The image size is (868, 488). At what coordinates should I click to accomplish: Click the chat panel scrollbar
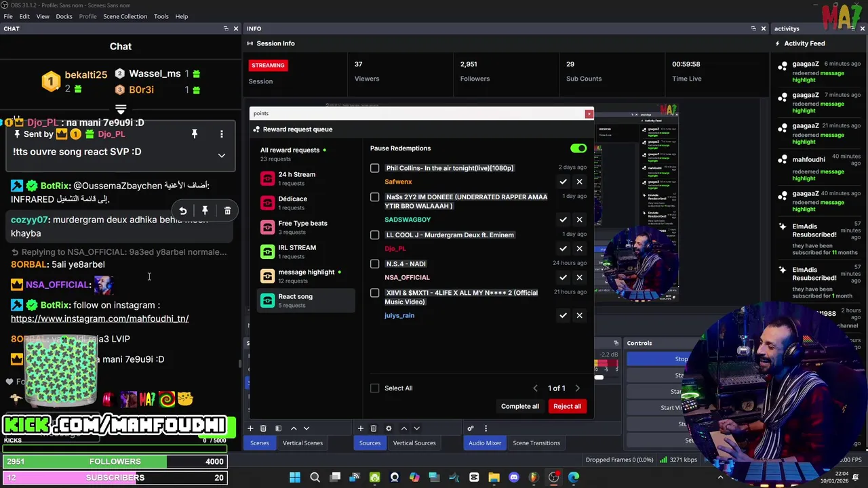pyautogui.click(x=239, y=363)
